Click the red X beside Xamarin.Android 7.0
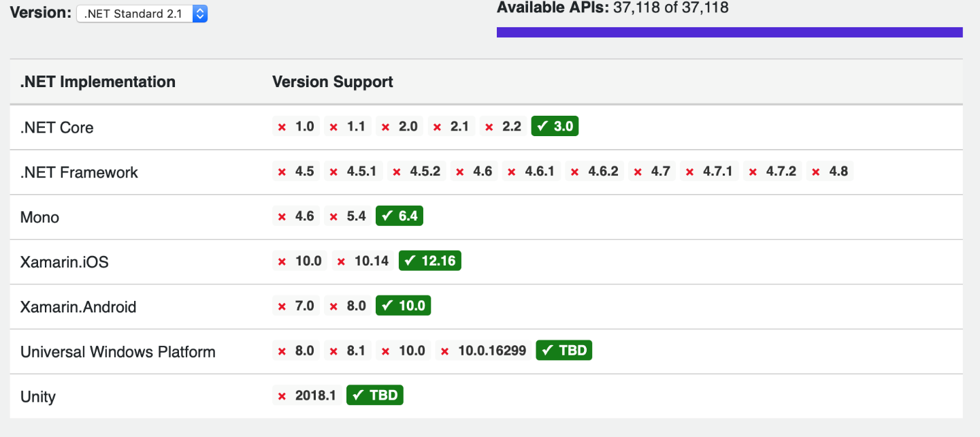980x437 pixels. pos(282,307)
